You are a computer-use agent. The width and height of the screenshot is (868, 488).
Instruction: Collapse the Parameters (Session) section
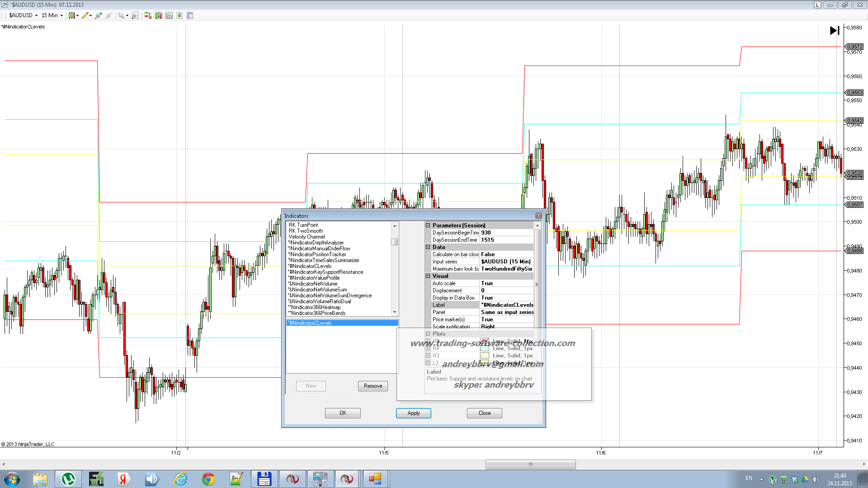tap(428, 225)
